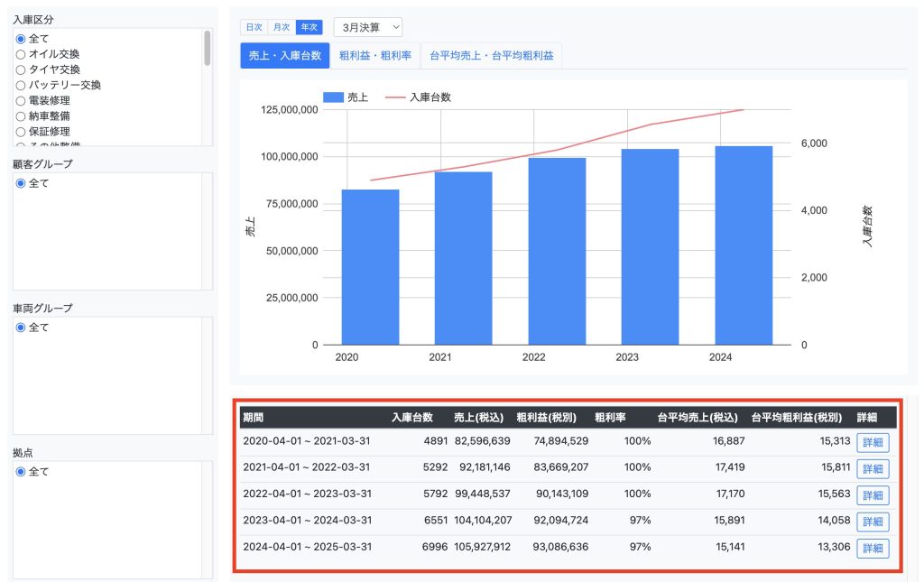Switch to 日次 view
This screenshot has height=582, width=924.
point(254,28)
